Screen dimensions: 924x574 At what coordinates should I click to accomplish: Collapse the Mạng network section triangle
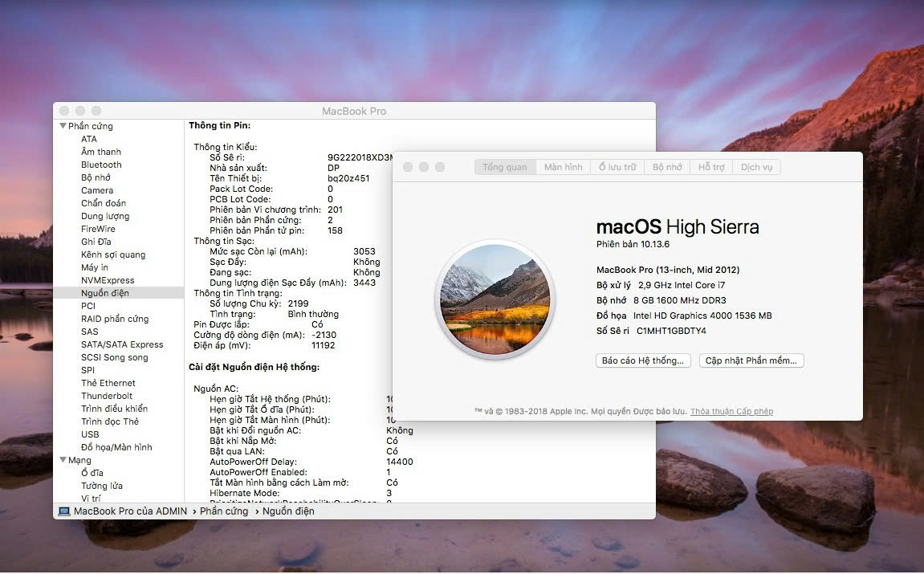coord(63,460)
